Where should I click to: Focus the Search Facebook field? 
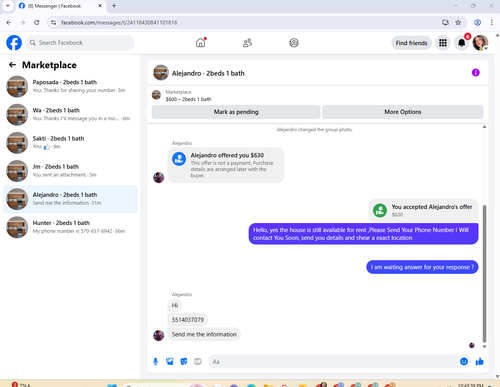[x=80, y=43]
